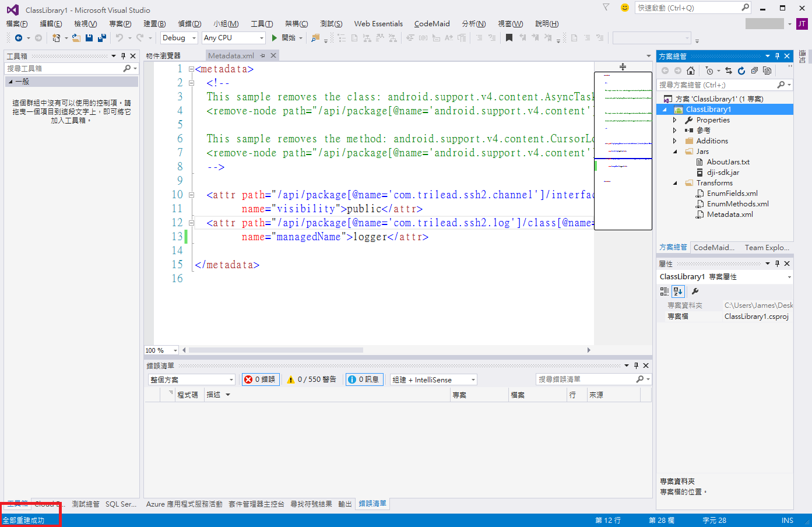This screenshot has width=812, height=527.
Task: Pin the Error List panel with the pushpin
Action: [636, 366]
